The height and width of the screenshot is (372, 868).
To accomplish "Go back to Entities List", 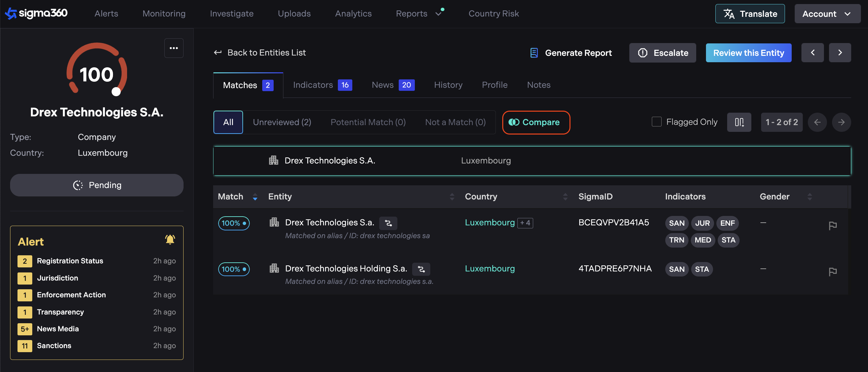I will 260,52.
